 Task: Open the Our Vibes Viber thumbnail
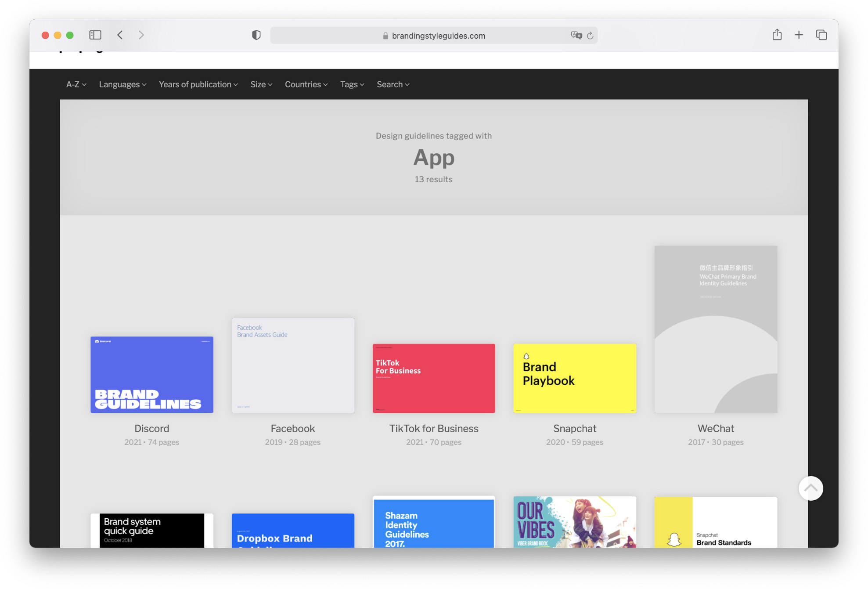(575, 522)
